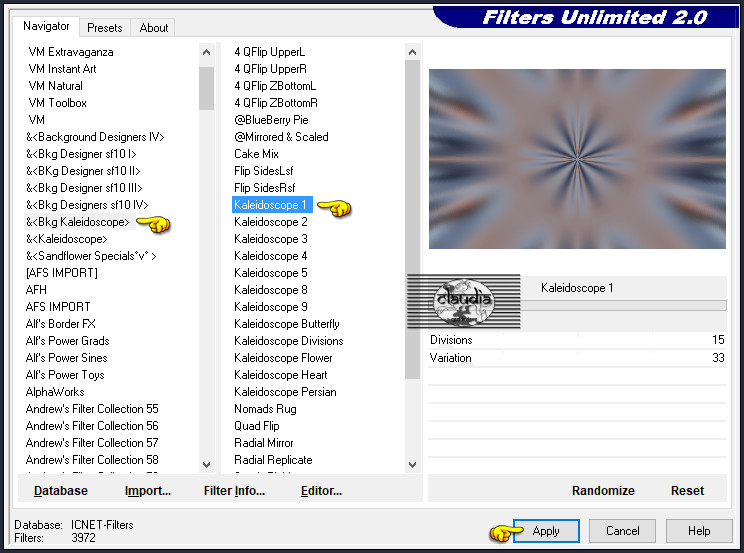Click the up arrow of filter list scrollbar
The height and width of the screenshot is (553, 744).
pyautogui.click(x=412, y=52)
